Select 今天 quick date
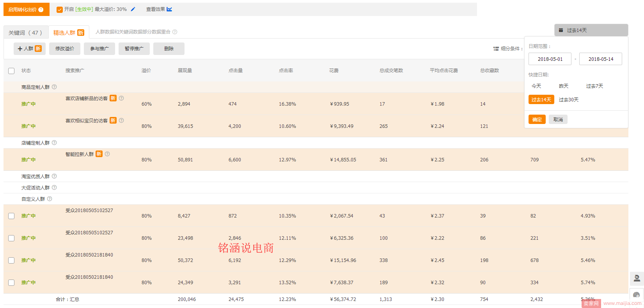 point(536,86)
